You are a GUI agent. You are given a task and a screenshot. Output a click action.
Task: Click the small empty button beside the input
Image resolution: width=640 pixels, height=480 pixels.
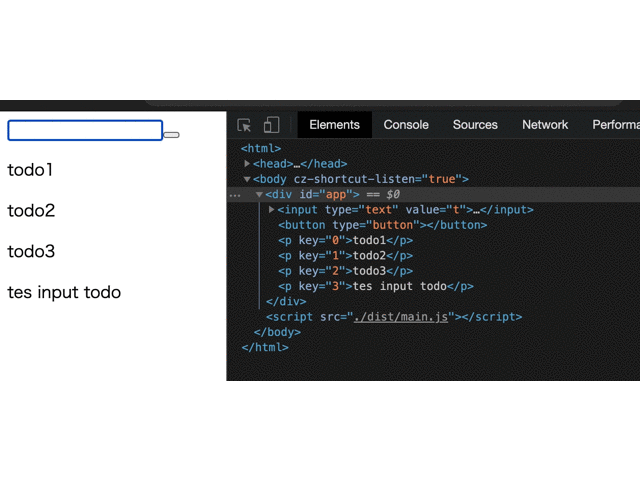click(x=171, y=134)
